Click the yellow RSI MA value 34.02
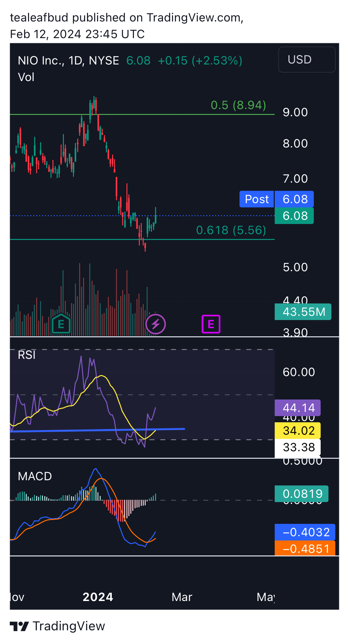Viewport: 349px width, 644px height. coord(298,430)
